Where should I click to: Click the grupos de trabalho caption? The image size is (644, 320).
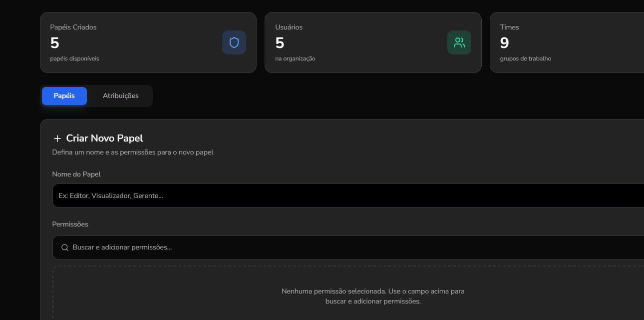coord(526,58)
